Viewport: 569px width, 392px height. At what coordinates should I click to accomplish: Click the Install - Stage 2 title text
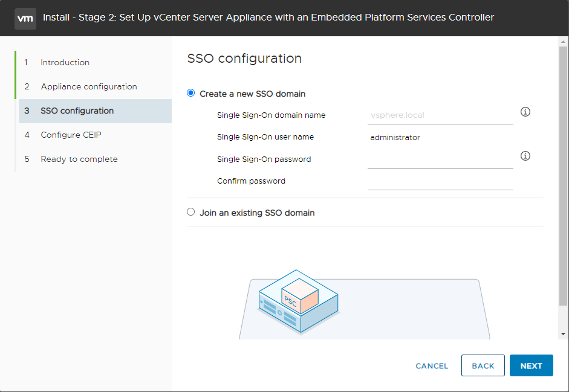coord(268,18)
